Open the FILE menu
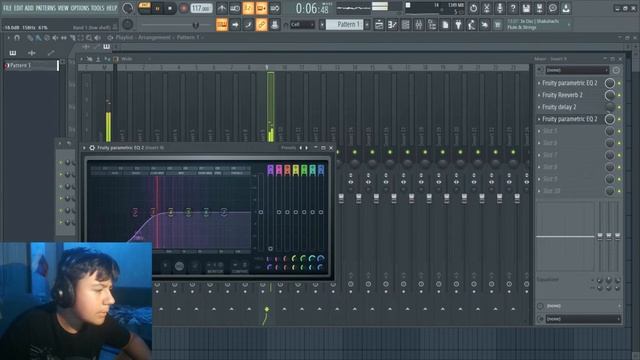The height and width of the screenshot is (360, 640). click(7, 8)
